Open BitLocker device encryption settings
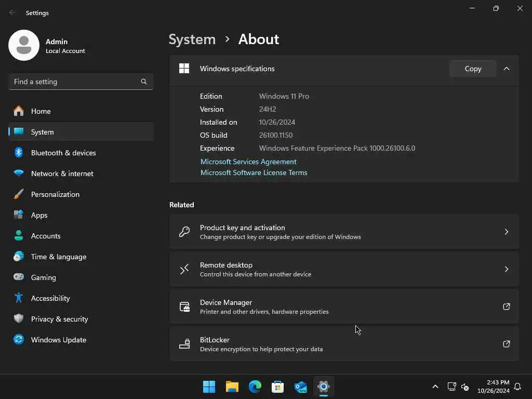Image resolution: width=532 pixels, height=399 pixels. (x=344, y=344)
